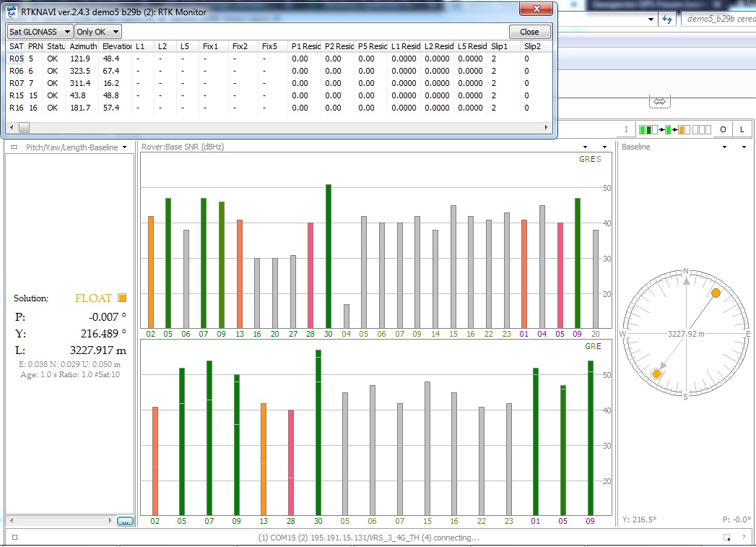
Task: Toggle the orange FLOAT solution status indicator
Action: click(x=122, y=298)
